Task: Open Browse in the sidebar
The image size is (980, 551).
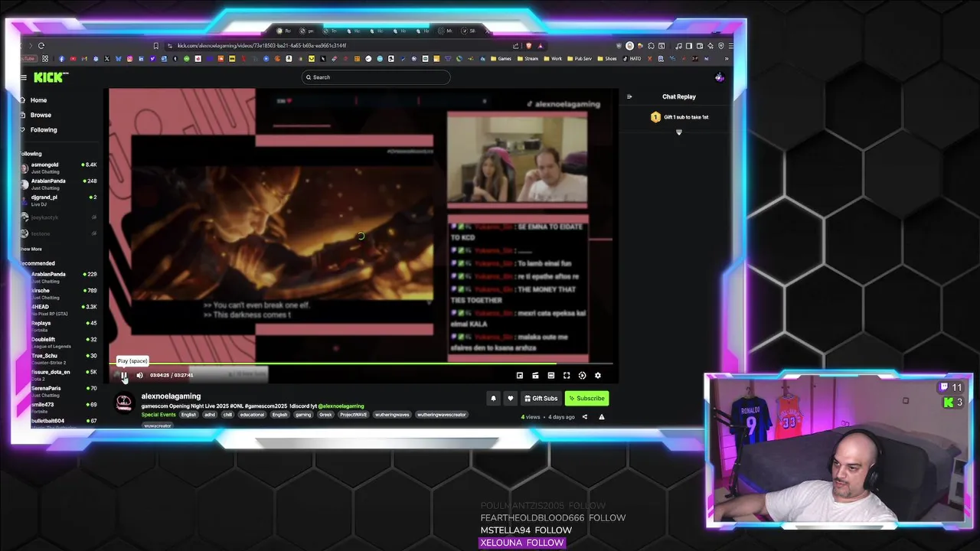Action: 41,115
